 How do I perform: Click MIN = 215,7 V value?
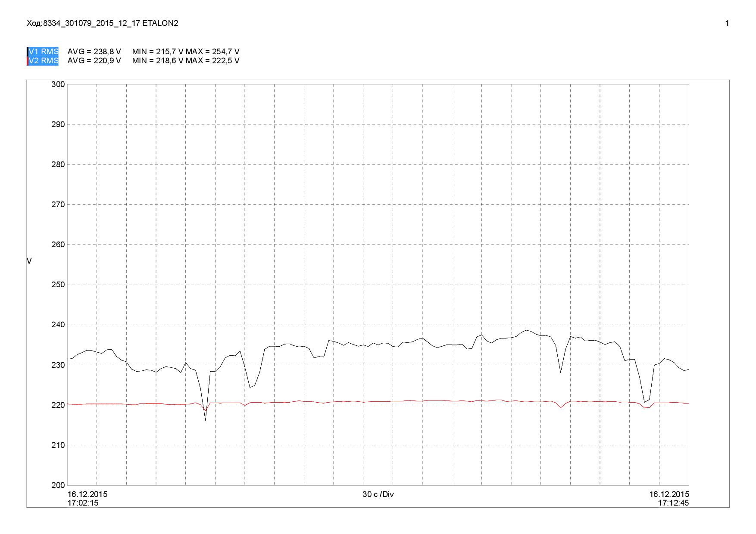[x=158, y=52]
